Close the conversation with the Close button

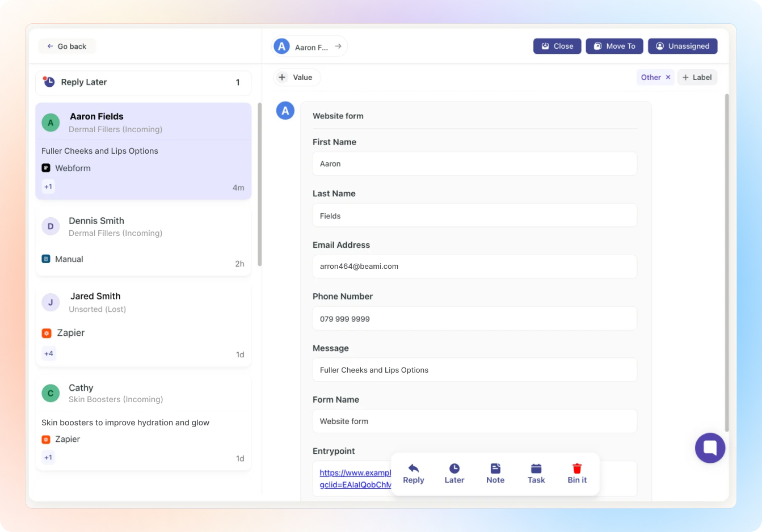(x=557, y=46)
